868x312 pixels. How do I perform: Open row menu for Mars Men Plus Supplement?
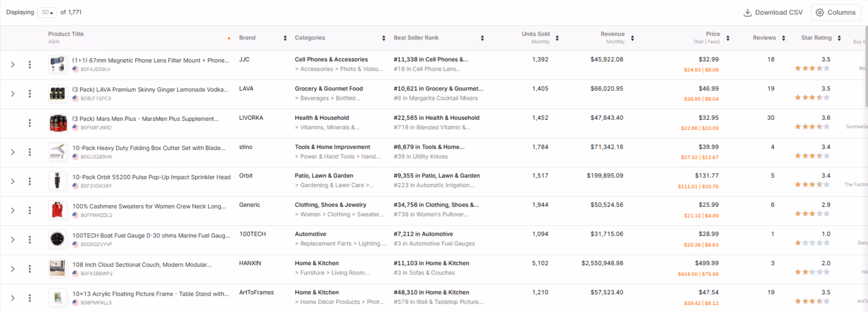coord(30,123)
